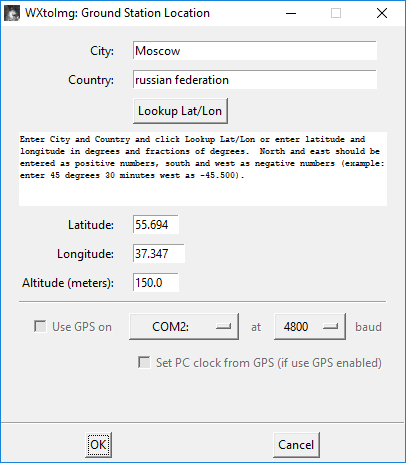Click the Latitude field showing 55.694

point(156,225)
